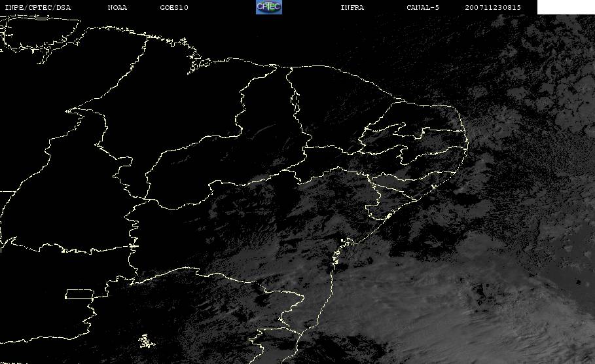Image resolution: width=595 pixels, height=364 pixels.
Task: Click the CANAL-5 channel label
Action: [423, 8]
